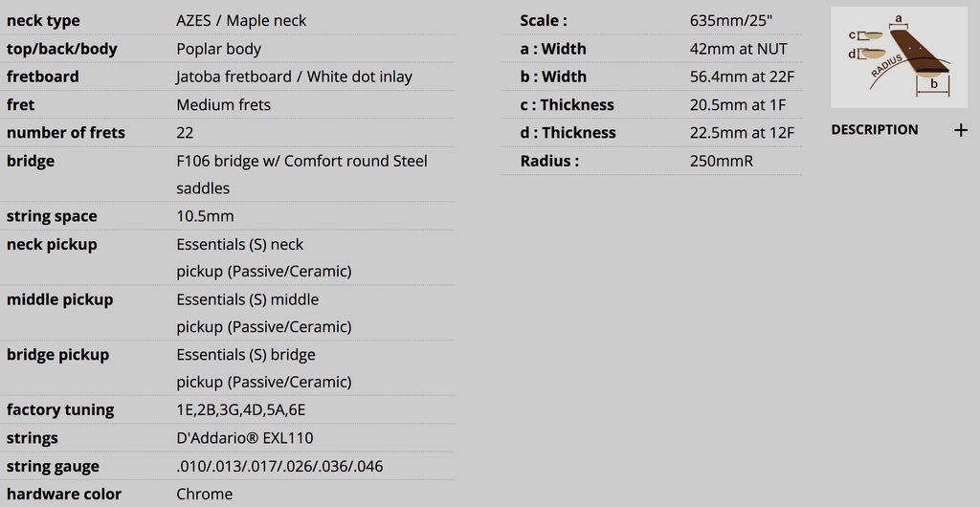Click the Essentials (S) middle pickup text
Viewport: 980px width, 507px height.
tap(264, 313)
